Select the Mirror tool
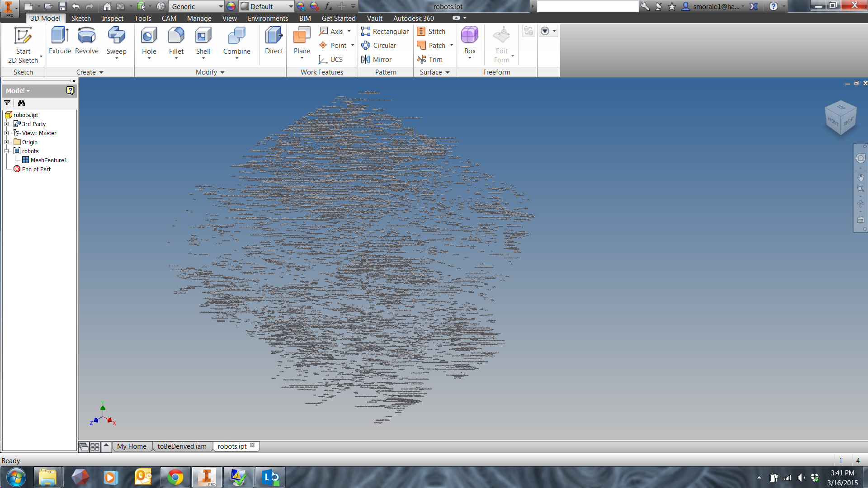Image resolution: width=868 pixels, height=488 pixels. click(x=377, y=59)
